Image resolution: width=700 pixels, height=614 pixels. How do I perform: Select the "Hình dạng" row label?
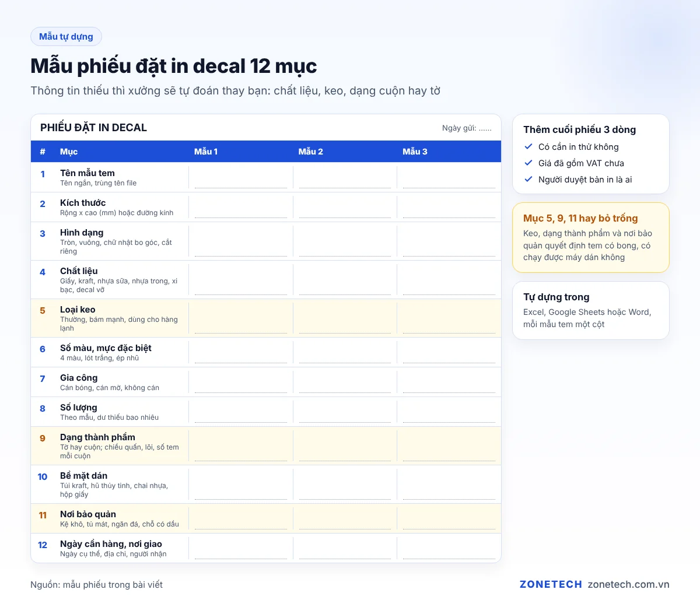pyautogui.click(x=82, y=233)
